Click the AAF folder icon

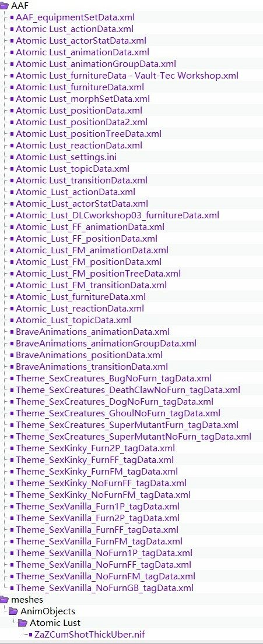pyautogui.click(x=4, y=5)
